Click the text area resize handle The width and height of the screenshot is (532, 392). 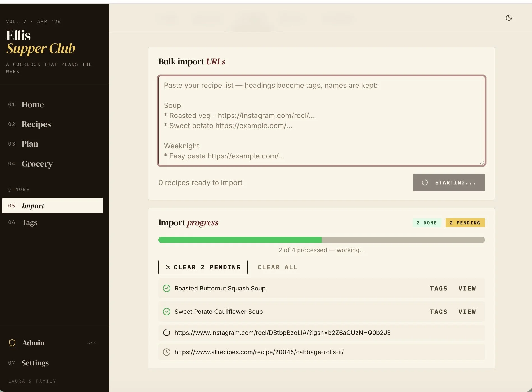[x=482, y=162]
